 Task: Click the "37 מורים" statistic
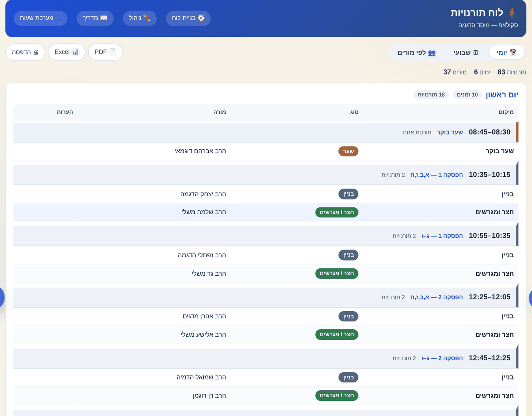click(x=455, y=72)
